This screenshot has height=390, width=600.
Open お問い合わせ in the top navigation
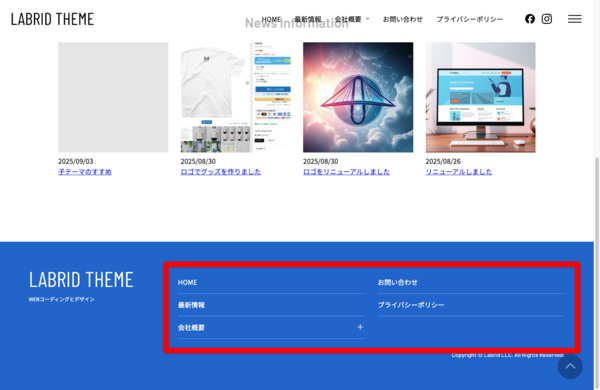coord(403,19)
